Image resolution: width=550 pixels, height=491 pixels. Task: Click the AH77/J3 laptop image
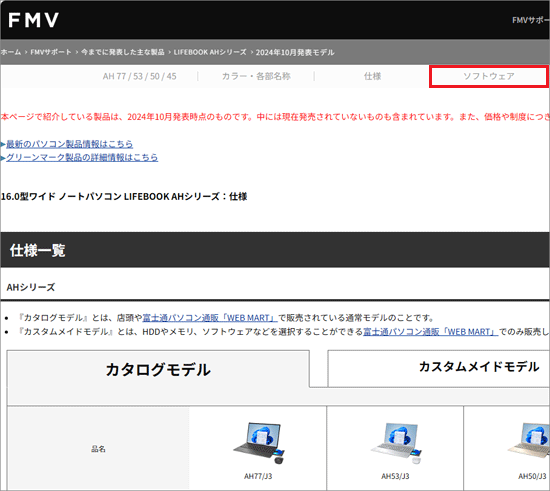(x=259, y=443)
